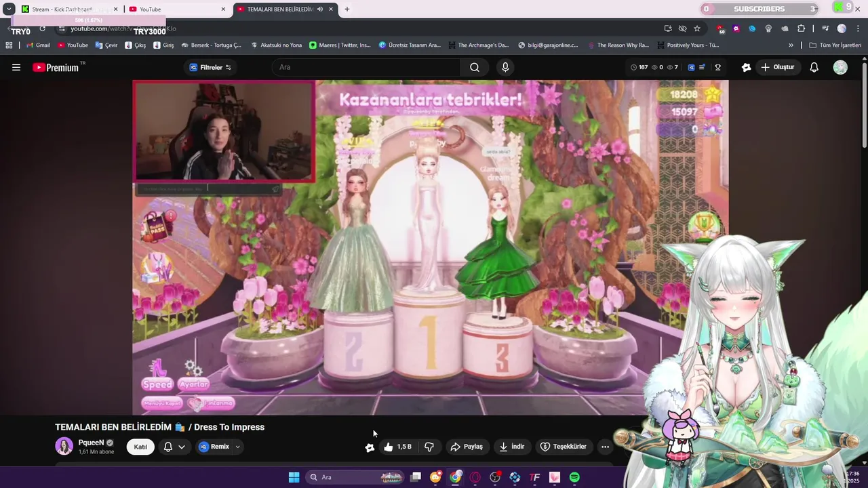
Task: Click the Ayarlar settings button in video
Action: 193,384
